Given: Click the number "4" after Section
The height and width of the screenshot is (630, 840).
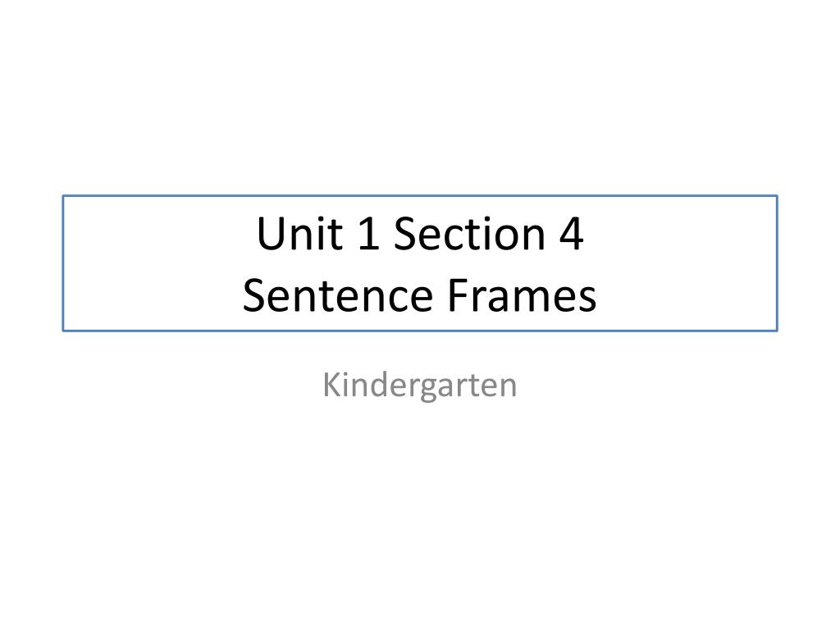Looking at the screenshot, I should [572, 233].
